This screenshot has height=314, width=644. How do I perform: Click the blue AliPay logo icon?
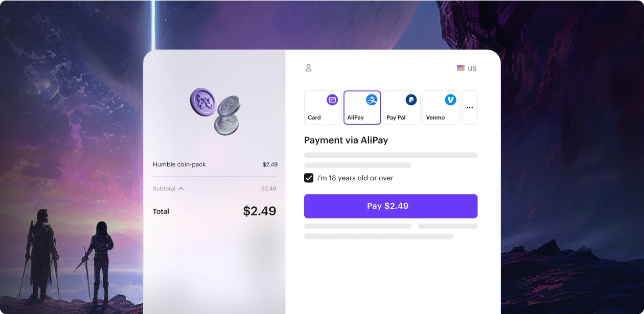pos(372,100)
